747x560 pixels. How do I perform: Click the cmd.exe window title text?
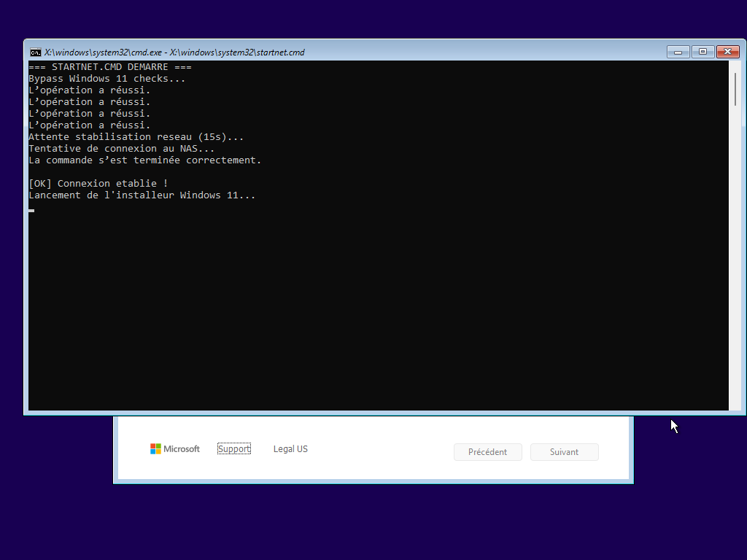[174, 52]
